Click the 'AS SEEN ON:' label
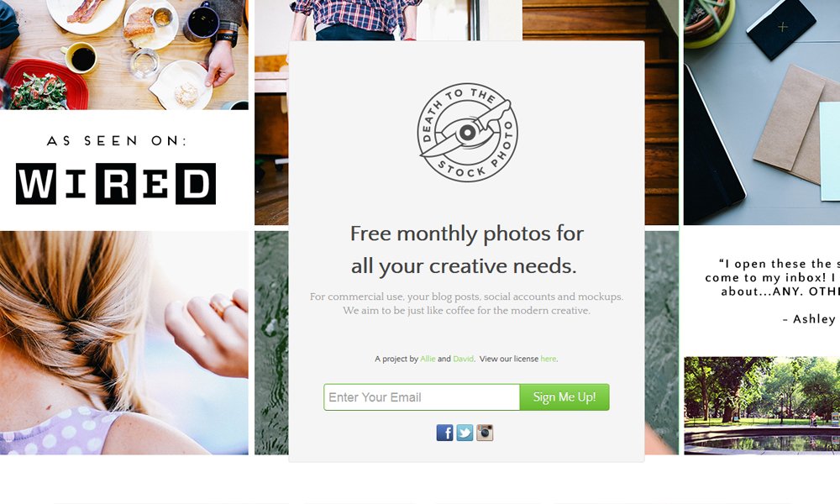This screenshot has height=504, width=840. click(116, 141)
